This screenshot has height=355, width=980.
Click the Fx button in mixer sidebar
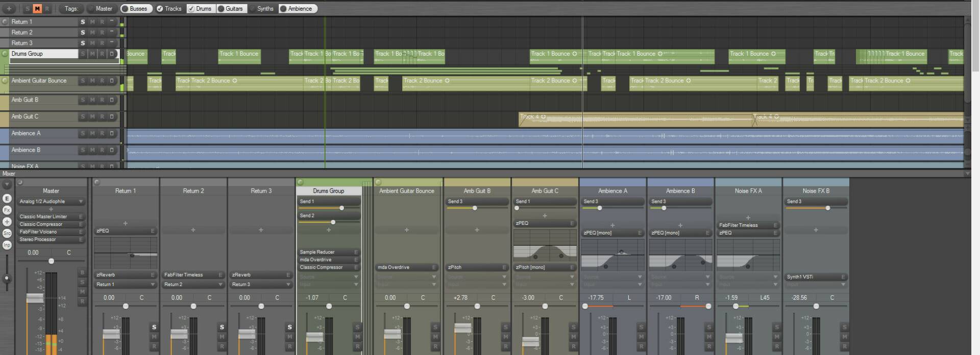[7, 210]
